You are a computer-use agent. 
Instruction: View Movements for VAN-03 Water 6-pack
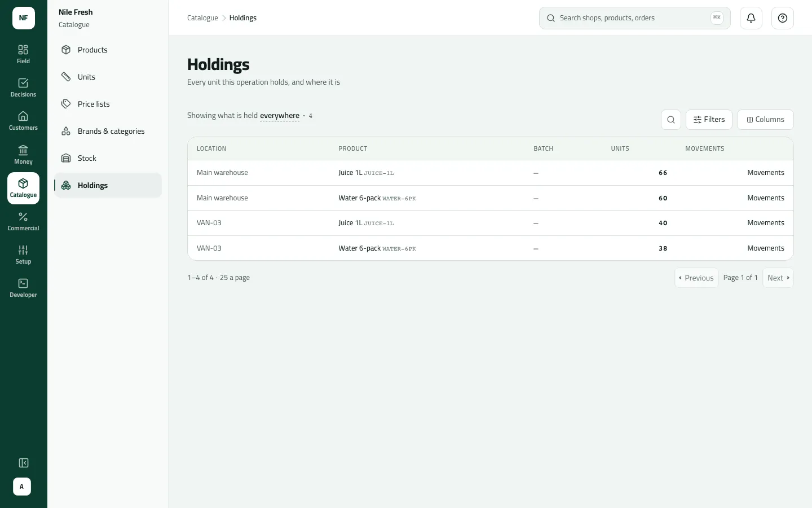click(x=766, y=248)
